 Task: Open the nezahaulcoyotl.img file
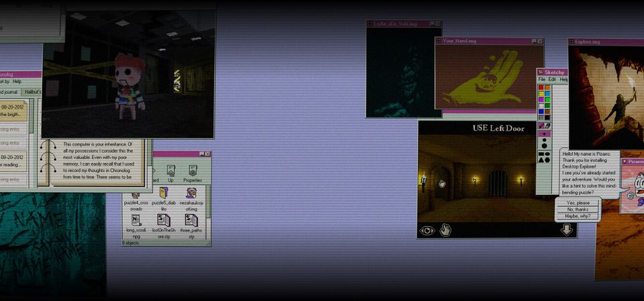point(191,198)
